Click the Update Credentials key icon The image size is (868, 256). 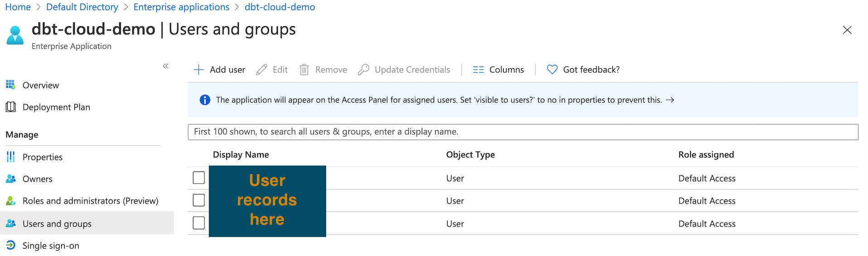pyautogui.click(x=363, y=70)
